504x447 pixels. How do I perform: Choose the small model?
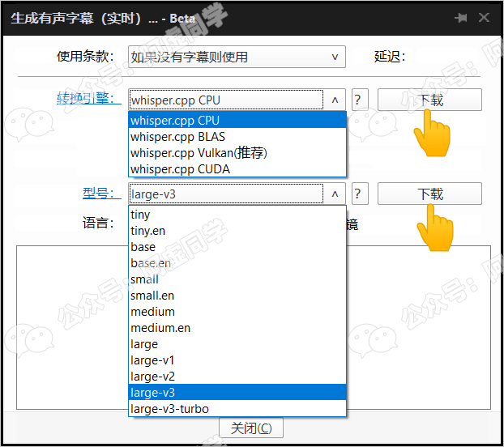[237, 279]
